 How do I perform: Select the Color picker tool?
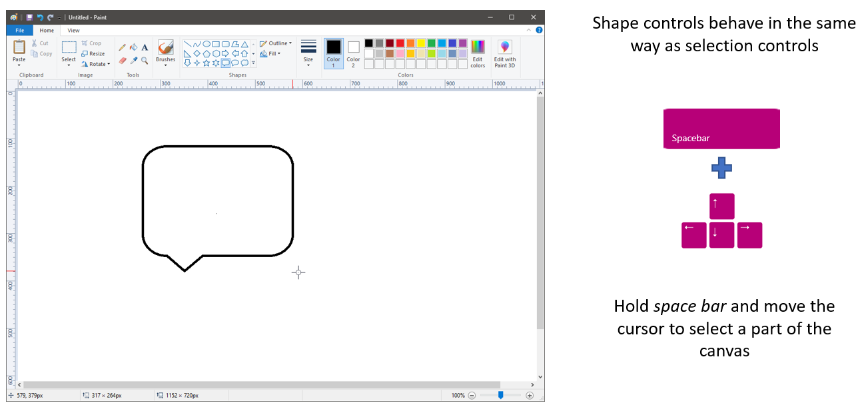133,60
